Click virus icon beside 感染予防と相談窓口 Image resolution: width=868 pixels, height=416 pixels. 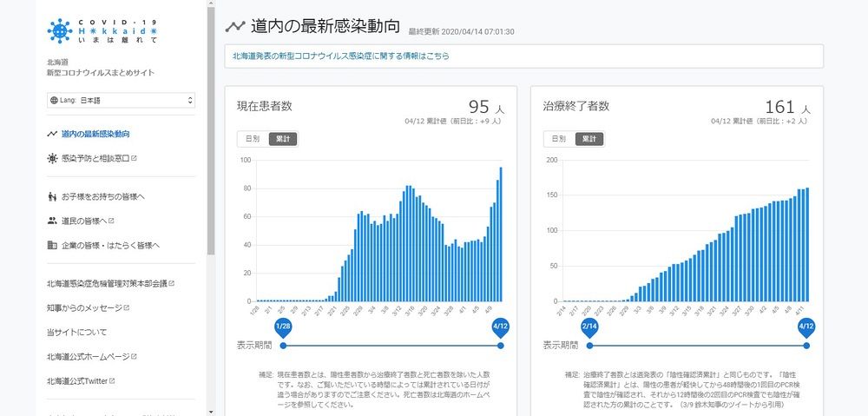point(52,158)
